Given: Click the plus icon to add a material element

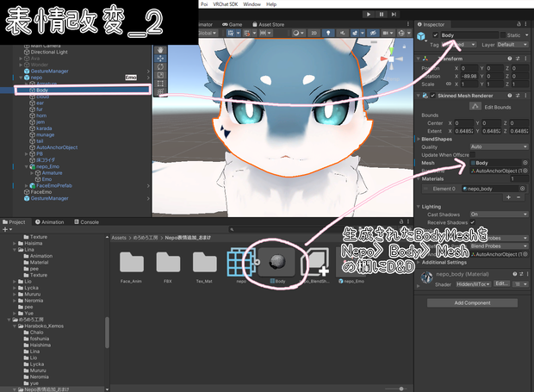Looking at the screenshot, I should (508, 197).
